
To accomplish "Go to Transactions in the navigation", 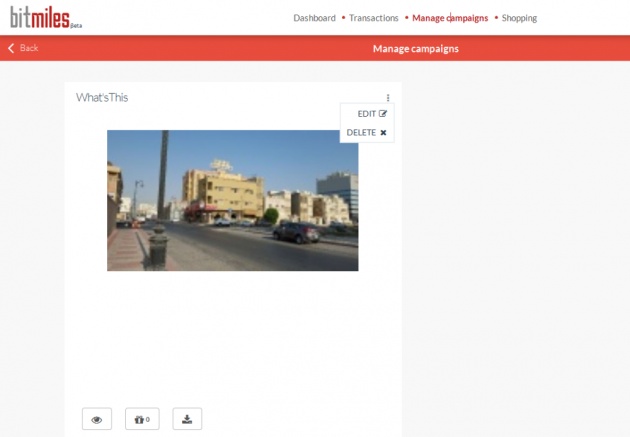I will [x=374, y=18].
